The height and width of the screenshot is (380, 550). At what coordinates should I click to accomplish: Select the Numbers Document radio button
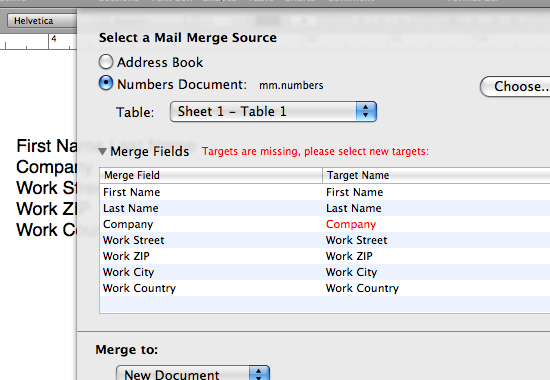coord(106,84)
